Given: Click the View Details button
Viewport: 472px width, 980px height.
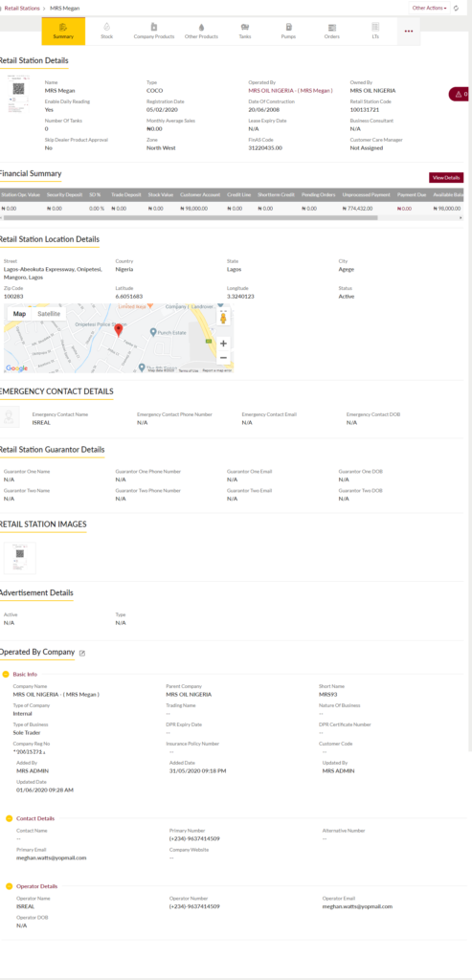Looking at the screenshot, I should coord(446,178).
